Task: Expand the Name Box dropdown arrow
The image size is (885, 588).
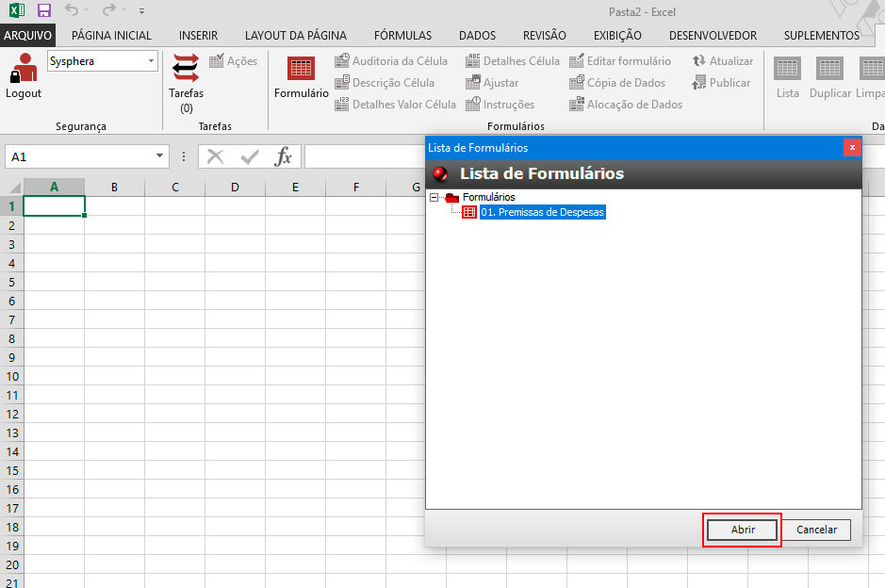Action: pos(157,157)
